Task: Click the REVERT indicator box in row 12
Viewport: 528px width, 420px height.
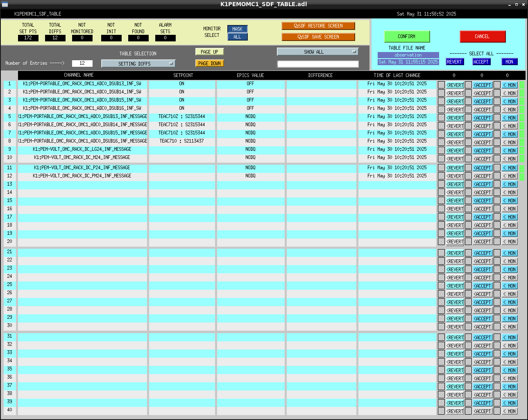Action: coord(441,176)
